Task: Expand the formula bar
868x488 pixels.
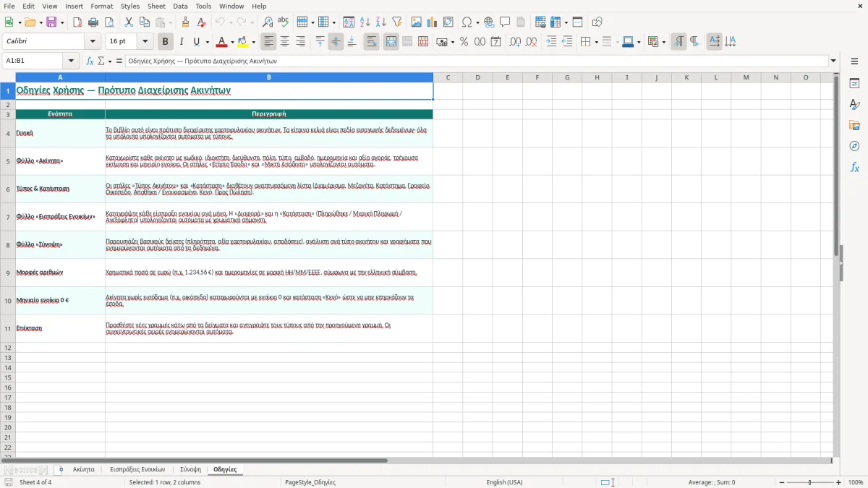Action: pos(833,61)
